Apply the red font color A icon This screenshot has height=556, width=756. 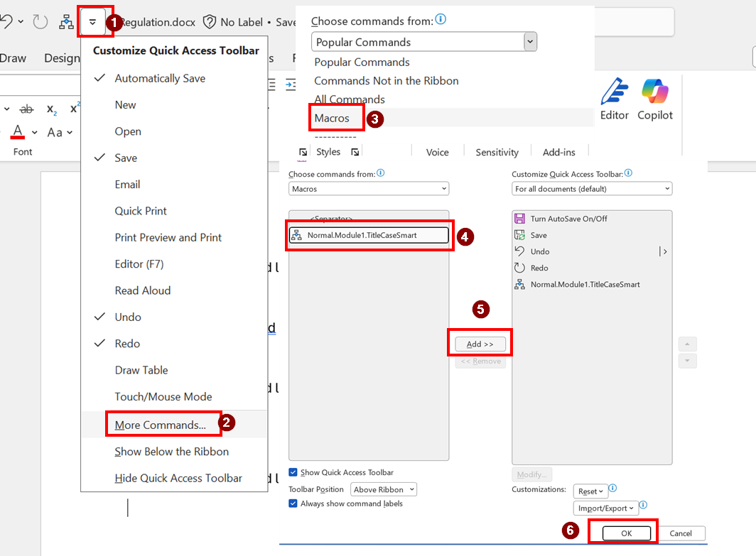click(18, 131)
